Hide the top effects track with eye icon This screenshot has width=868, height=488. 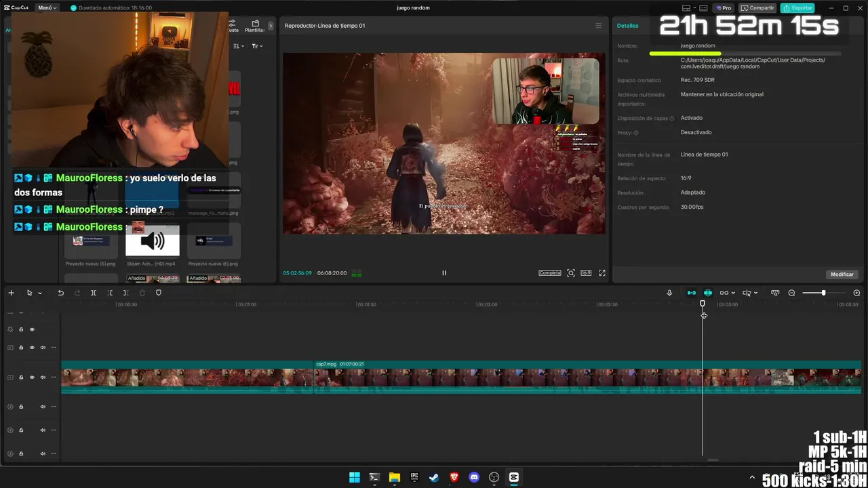coord(32,329)
